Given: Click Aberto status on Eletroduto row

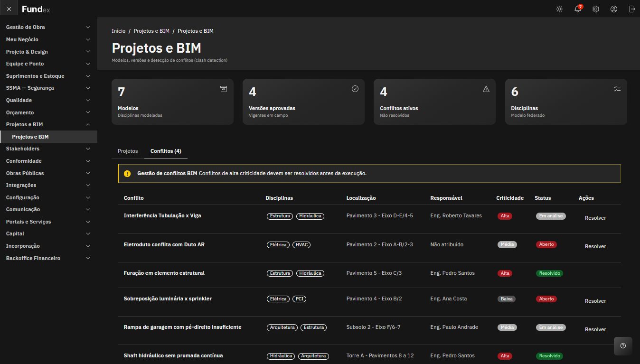Looking at the screenshot, I should pos(546,244).
